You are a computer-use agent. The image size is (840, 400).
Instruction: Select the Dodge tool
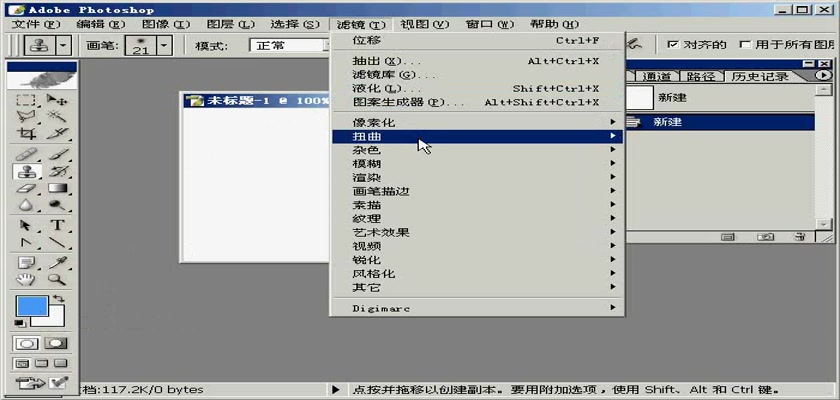click(56, 205)
